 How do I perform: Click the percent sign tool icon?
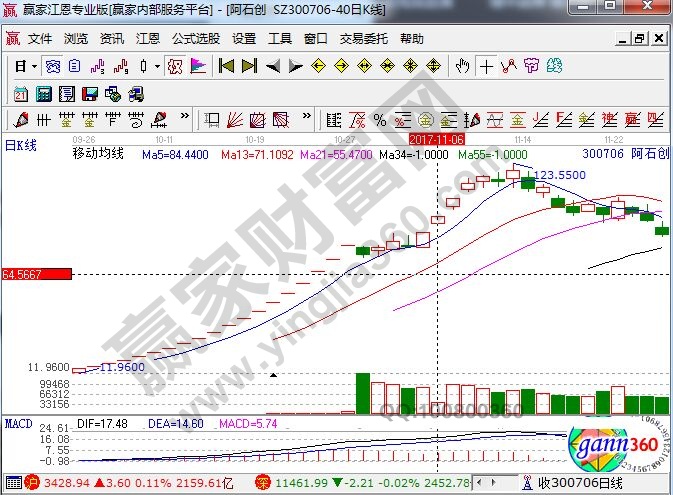(x=379, y=120)
